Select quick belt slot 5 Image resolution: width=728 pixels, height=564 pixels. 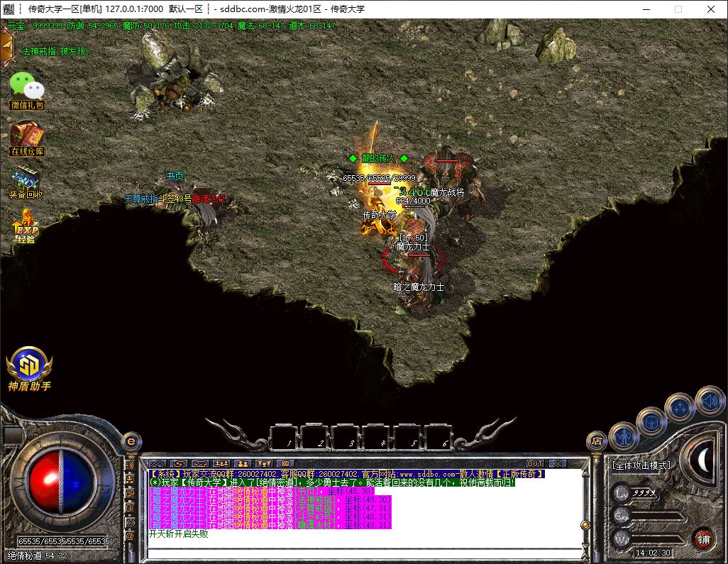[x=408, y=438]
